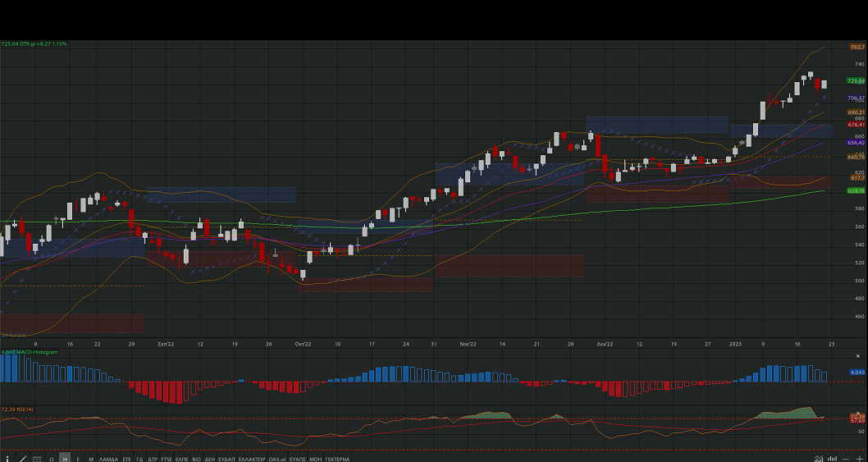Click the purple 656,42 price tag
This screenshot has width=868, height=462.
[x=856, y=142]
